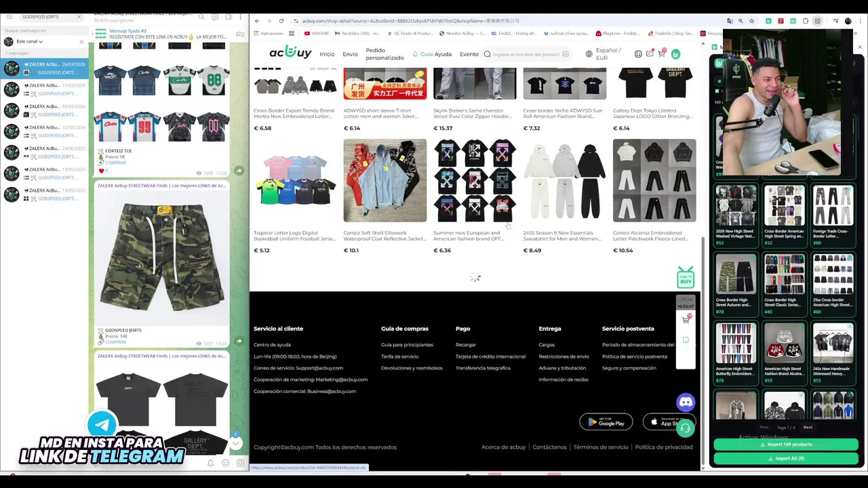The height and width of the screenshot is (488, 868).
Task: Open the green acbuy user avatar
Action: [675, 54]
